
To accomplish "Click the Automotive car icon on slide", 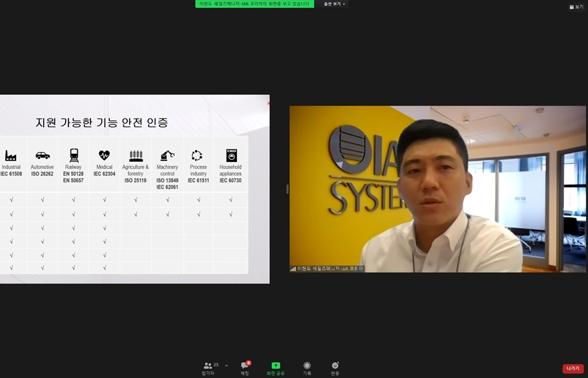I will [x=42, y=155].
